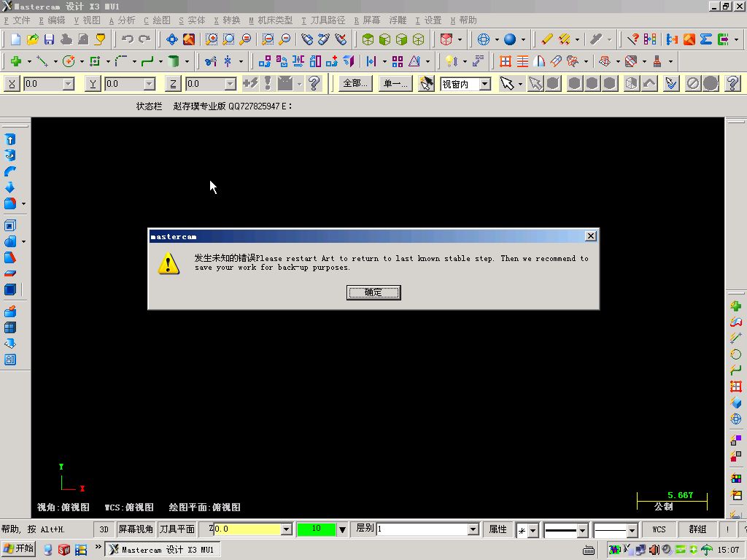Click the green circle icon in right sidebar

pos(736,354)
